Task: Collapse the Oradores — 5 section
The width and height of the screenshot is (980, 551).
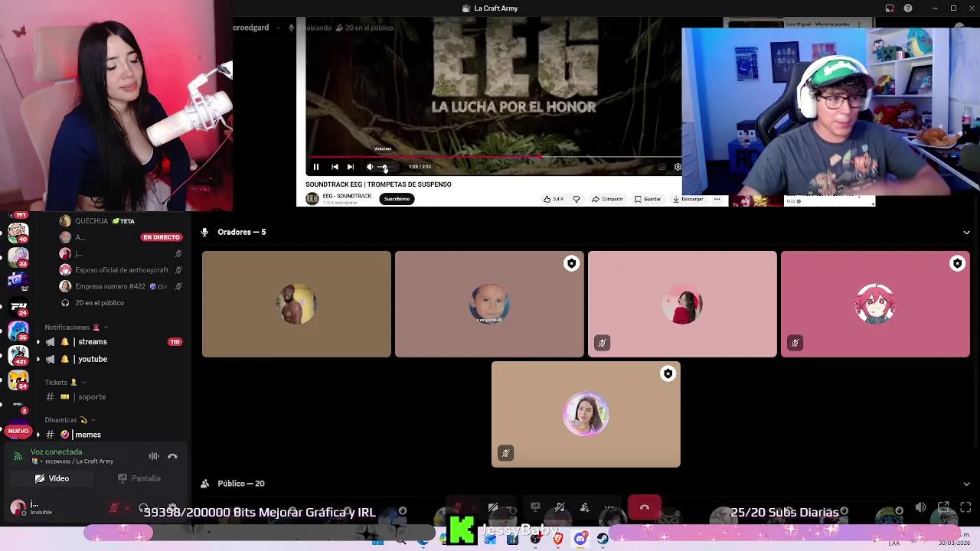Action: [966, 233]
